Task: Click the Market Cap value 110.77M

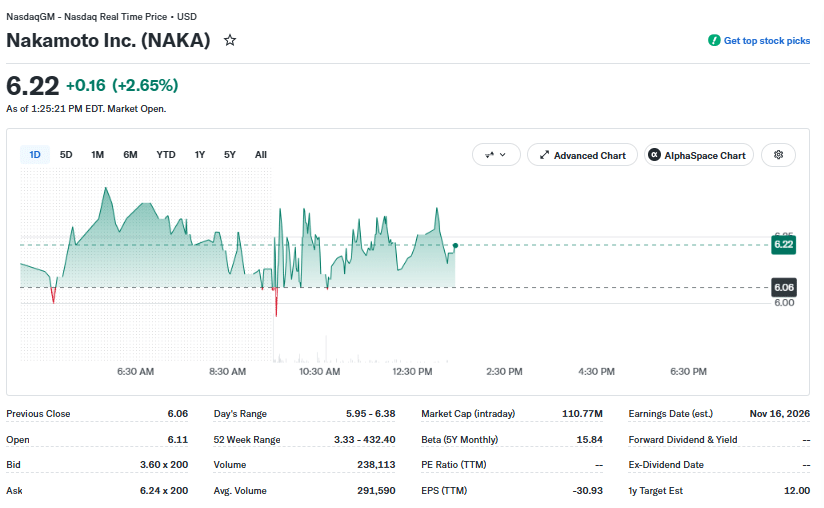Action: (x=582, y=413)
